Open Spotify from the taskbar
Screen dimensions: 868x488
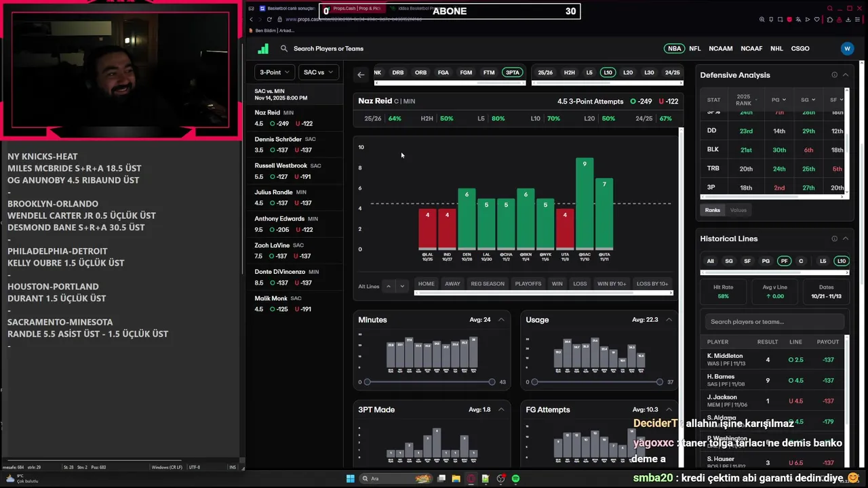pyautogui.click(x=515, y=479)
